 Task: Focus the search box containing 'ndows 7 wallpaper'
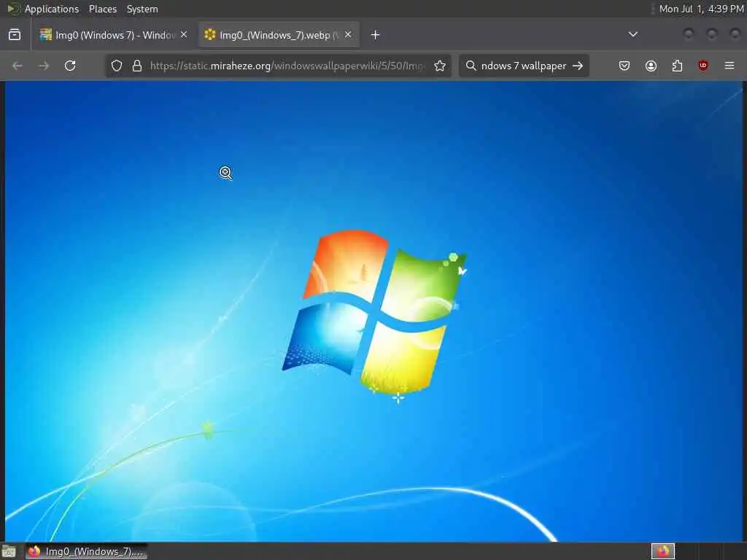point(524,66)
